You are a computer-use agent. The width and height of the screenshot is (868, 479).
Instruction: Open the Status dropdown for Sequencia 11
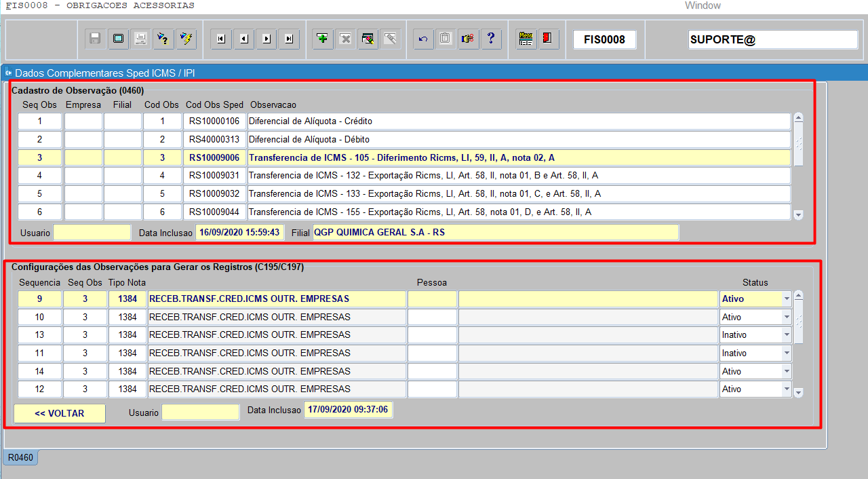coord(787,353)
